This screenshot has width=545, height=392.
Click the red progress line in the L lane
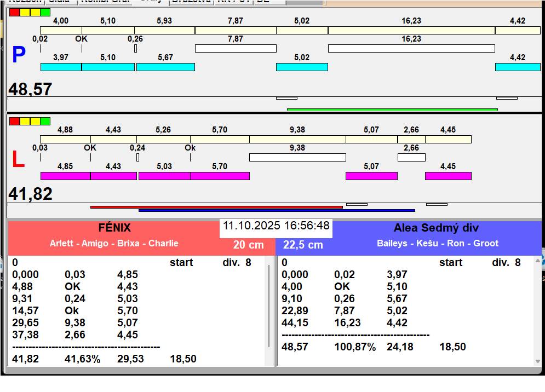216,207
